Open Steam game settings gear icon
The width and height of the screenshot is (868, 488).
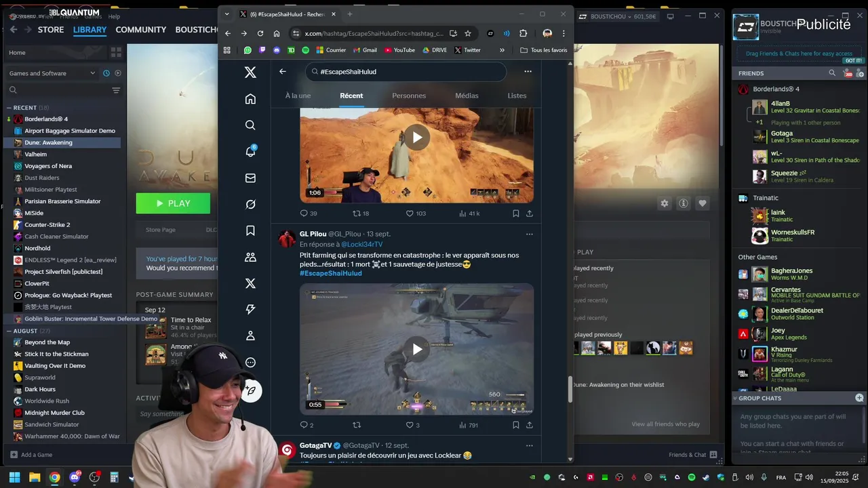[x=665, y=203]
